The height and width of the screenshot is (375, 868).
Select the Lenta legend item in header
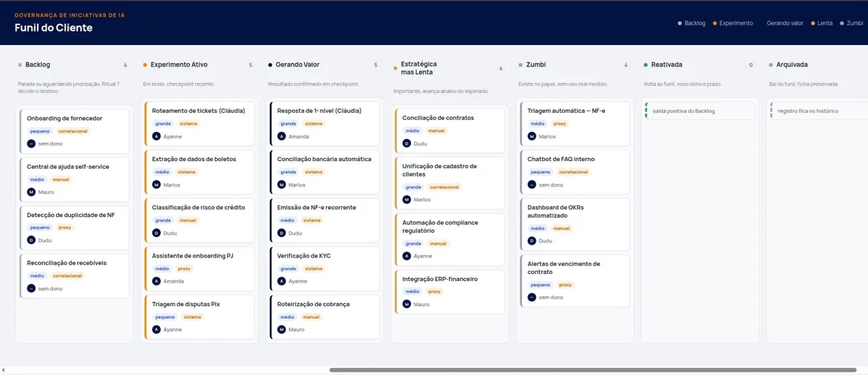pos(821,23)
